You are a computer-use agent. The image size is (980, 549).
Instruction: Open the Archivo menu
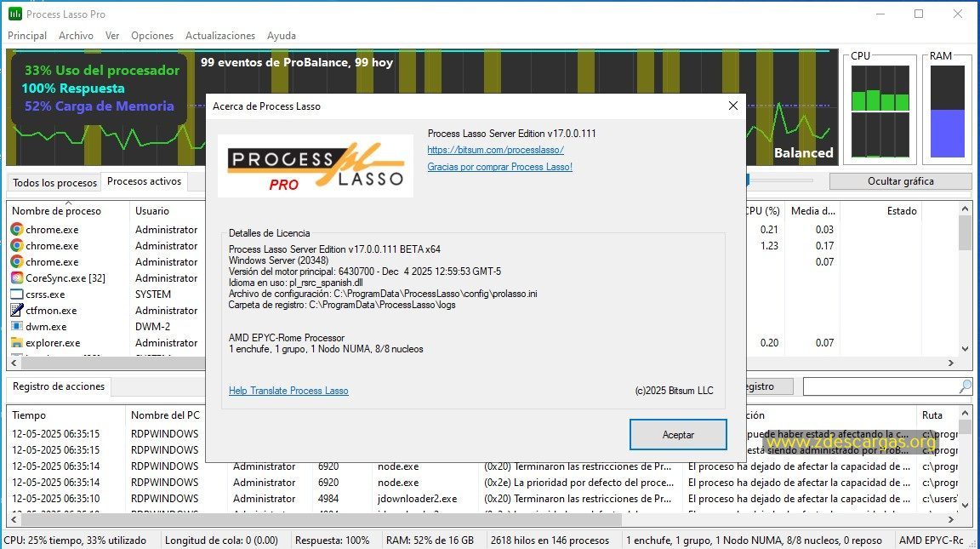[76, 36]
